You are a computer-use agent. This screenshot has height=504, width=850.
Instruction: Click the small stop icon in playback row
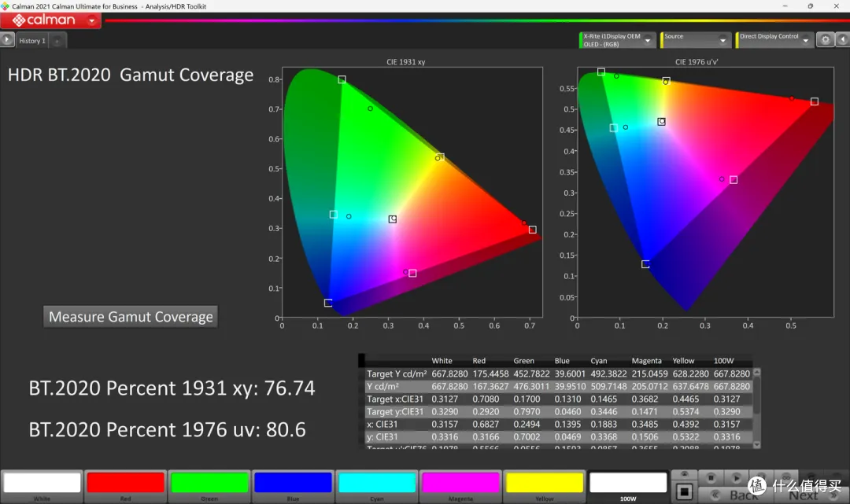(x=711, y=477)
